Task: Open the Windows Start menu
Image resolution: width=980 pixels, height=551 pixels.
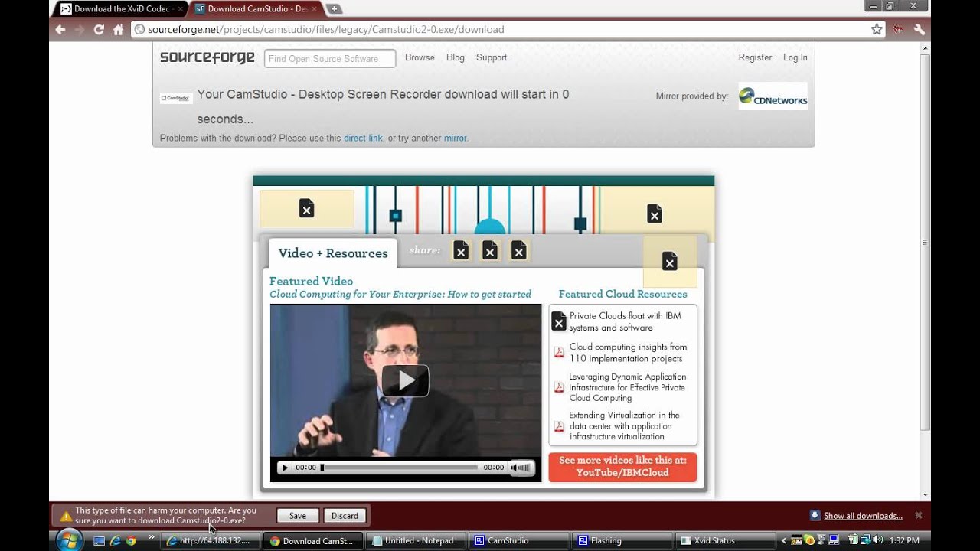Action: [x=69, y=540]
